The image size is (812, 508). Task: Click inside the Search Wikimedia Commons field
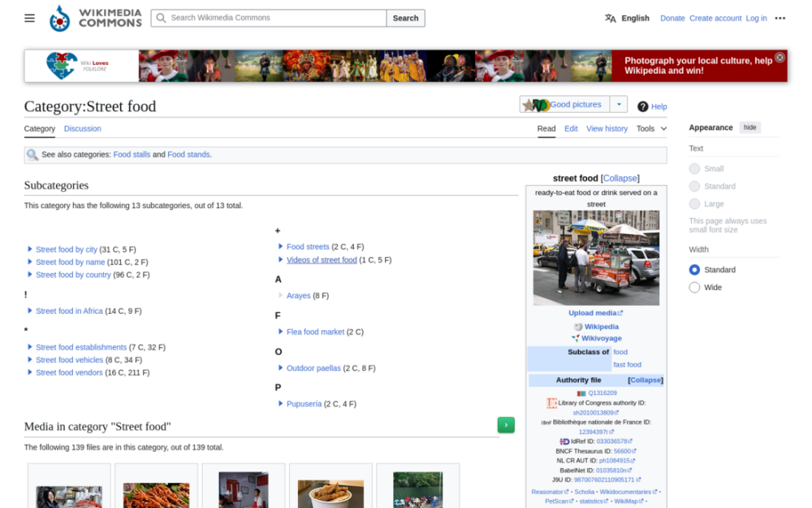pyautogui.click(x=268, y=17)
